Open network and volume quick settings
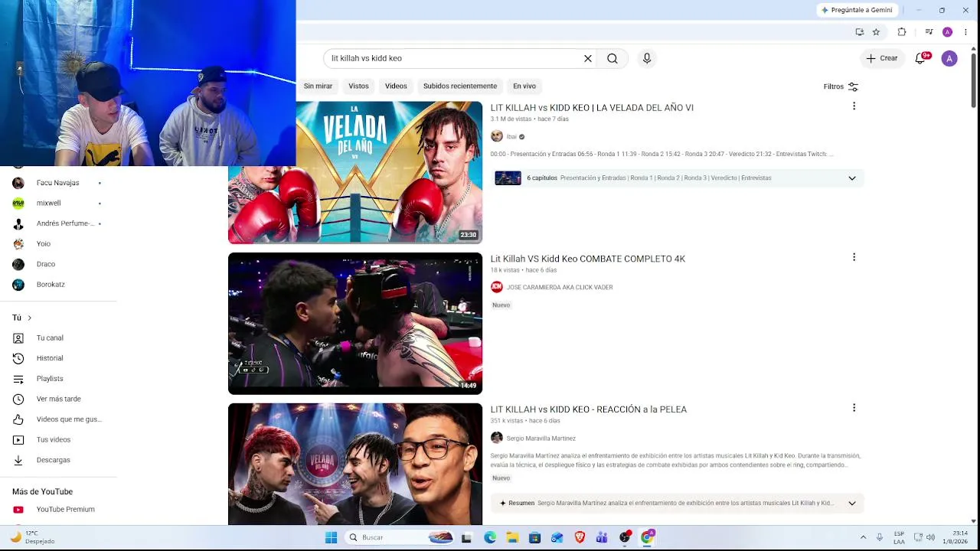 (x=924, y=537)
